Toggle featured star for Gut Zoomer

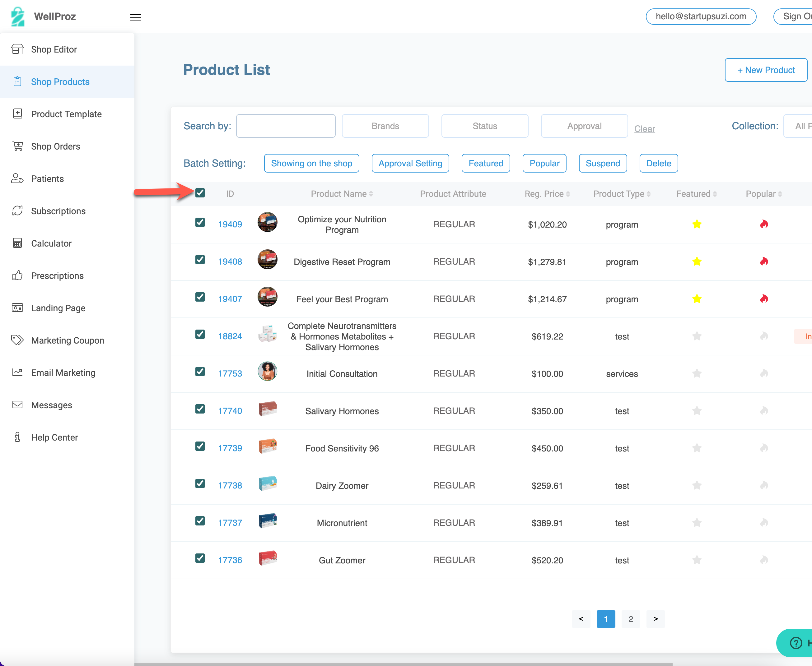697,560
